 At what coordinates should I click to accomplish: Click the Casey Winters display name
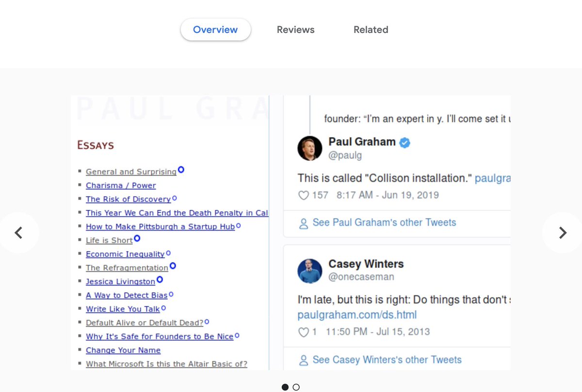[366, 264]
